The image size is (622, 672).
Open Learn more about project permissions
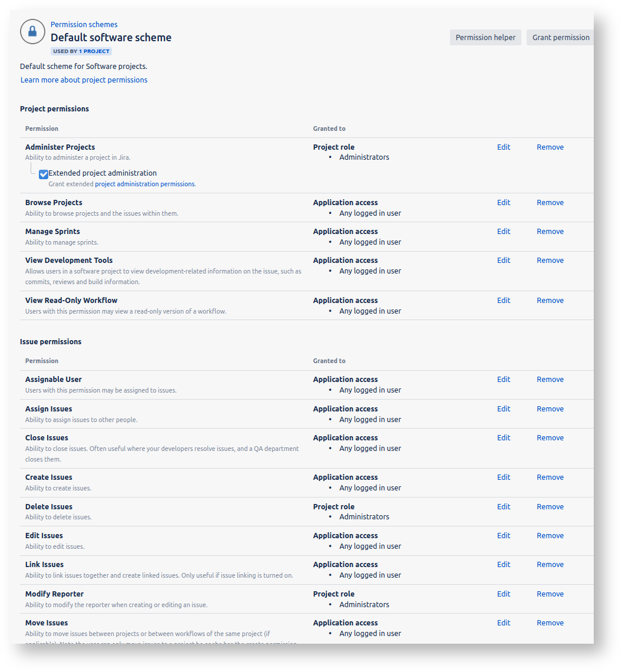[84, 80]
